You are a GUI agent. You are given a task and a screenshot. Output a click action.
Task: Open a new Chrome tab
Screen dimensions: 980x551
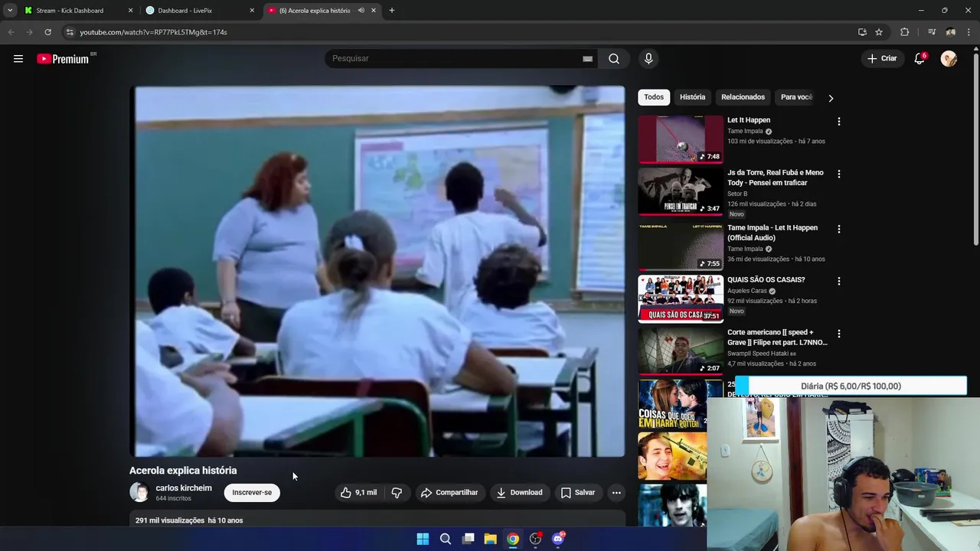pos(392,11)
